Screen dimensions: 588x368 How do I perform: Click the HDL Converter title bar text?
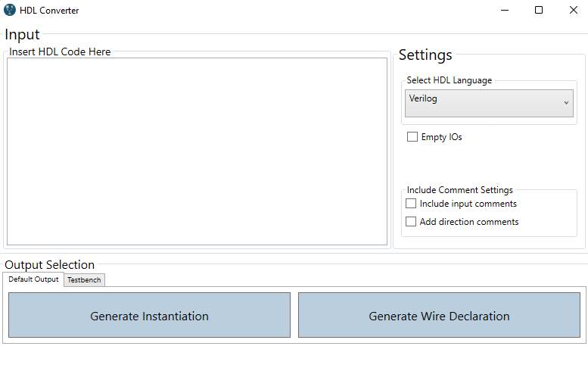49,11
